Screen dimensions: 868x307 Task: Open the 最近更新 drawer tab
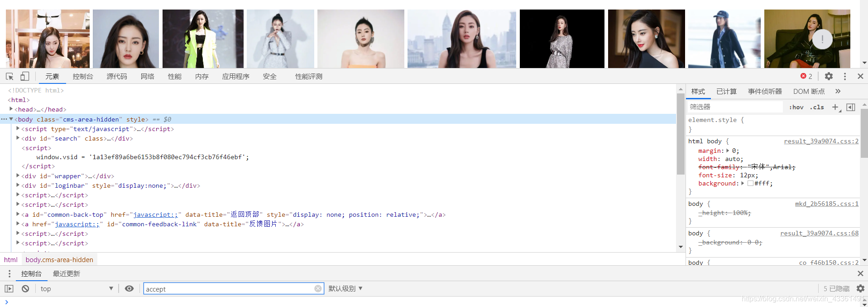67,273
